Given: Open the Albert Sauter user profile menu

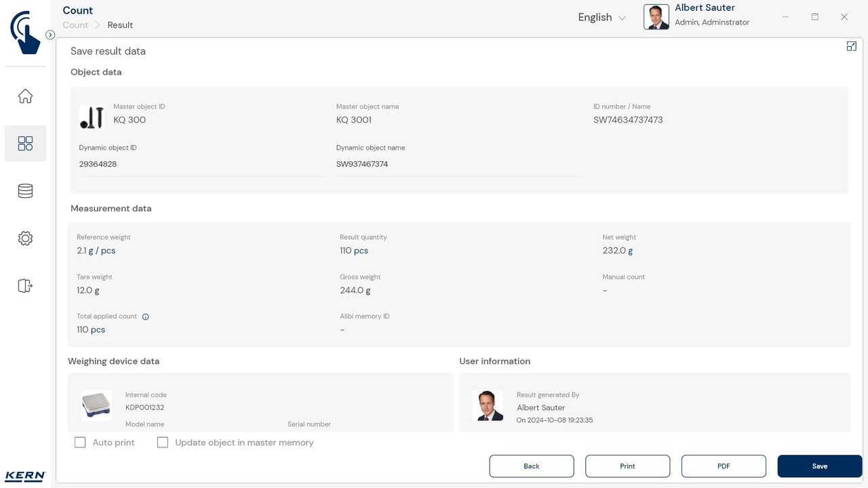Looking at the screenshot, I should [x=696, y=17].
